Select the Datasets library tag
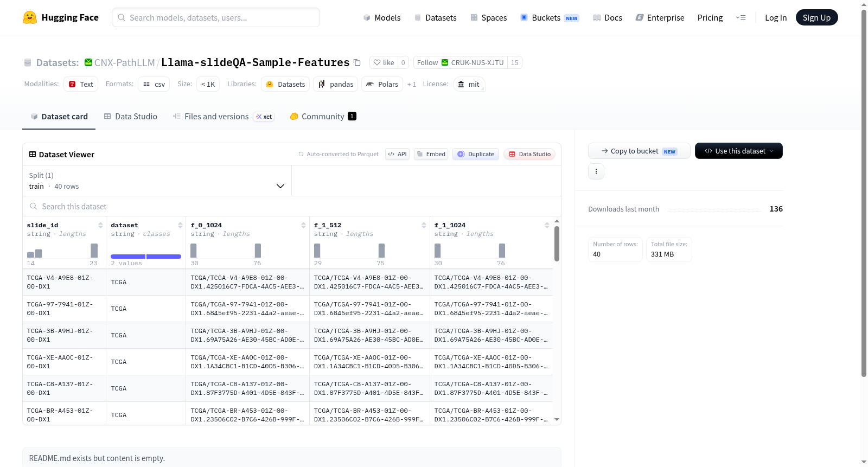868x467 pixels. [x=286, y=84]
